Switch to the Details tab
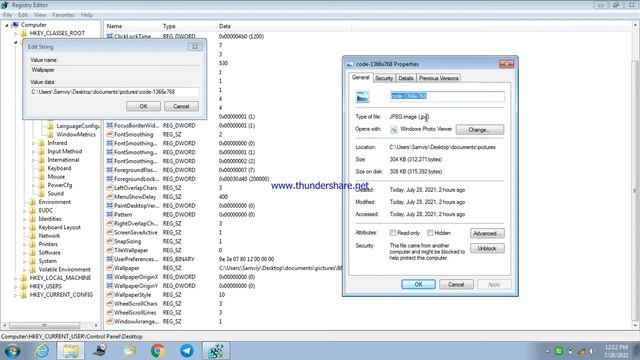Screen dimensions: 640x360 coord(406,78)
